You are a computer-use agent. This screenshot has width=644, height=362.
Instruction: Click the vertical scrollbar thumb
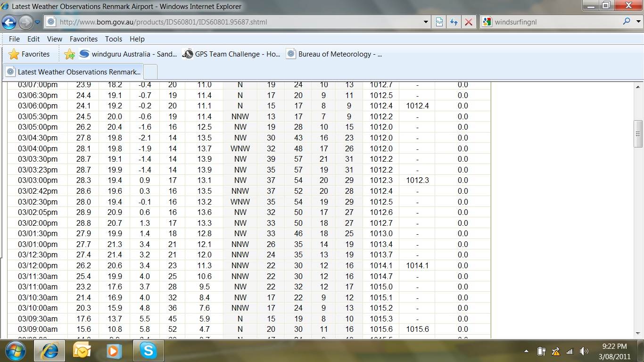tap(638, 134)
